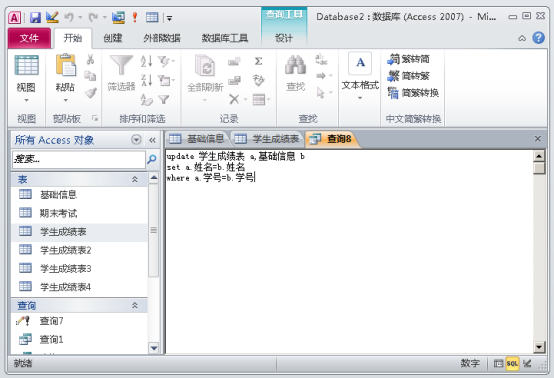Click the Spelling check icon
The height and width of the screenshot is (378, 554).
coord(259,80)
